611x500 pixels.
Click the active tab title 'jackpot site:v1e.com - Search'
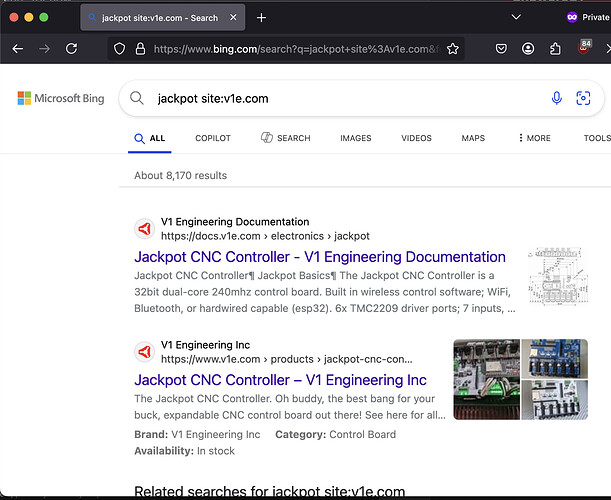click(x=160, y=18)
